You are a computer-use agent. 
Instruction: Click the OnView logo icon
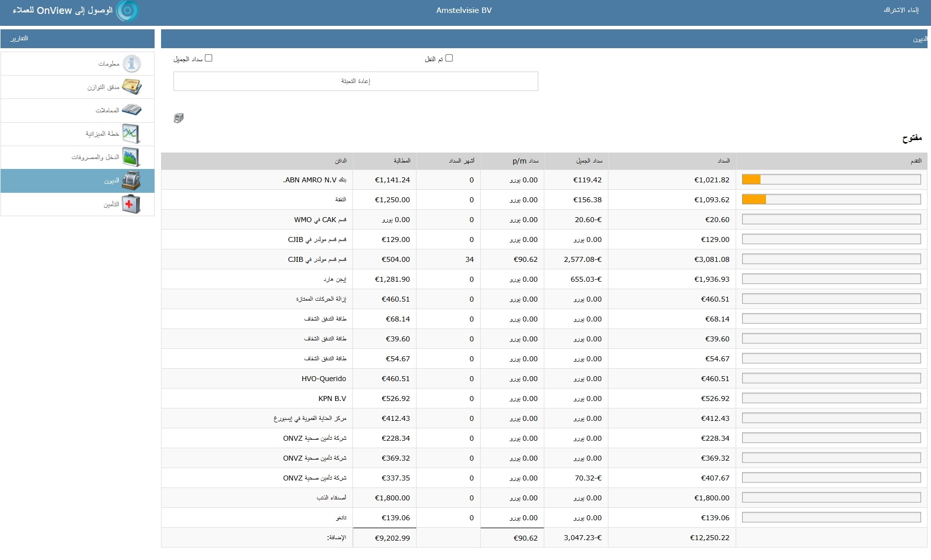127,10
